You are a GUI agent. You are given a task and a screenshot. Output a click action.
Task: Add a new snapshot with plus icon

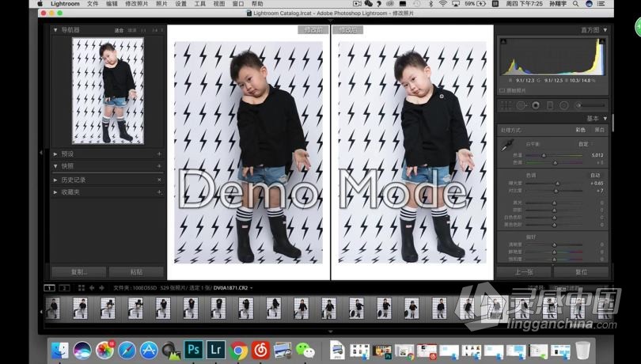pyautogui.click(x=159, y=166)
